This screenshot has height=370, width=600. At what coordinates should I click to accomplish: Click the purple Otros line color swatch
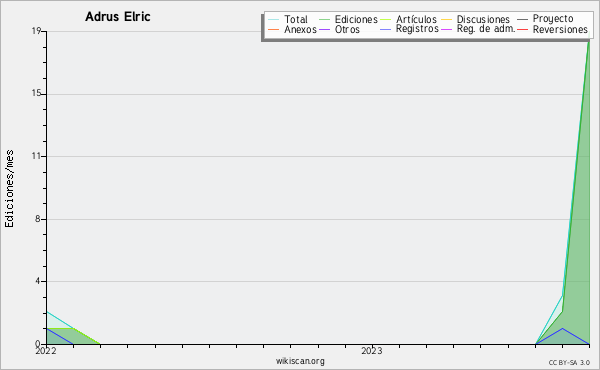324,29
